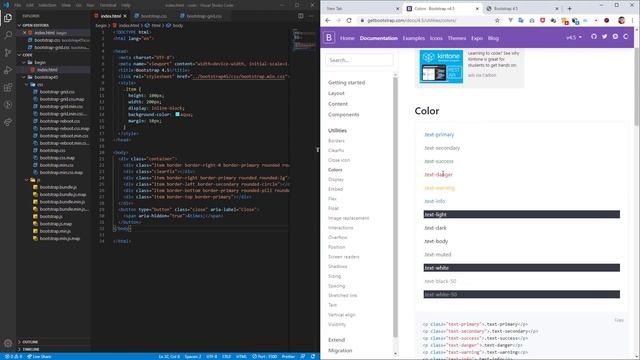Viewport: 640px width, 360px height.
Task: Switch to the Bootstrap 4.5 browser tab
Action: [522, 8]
